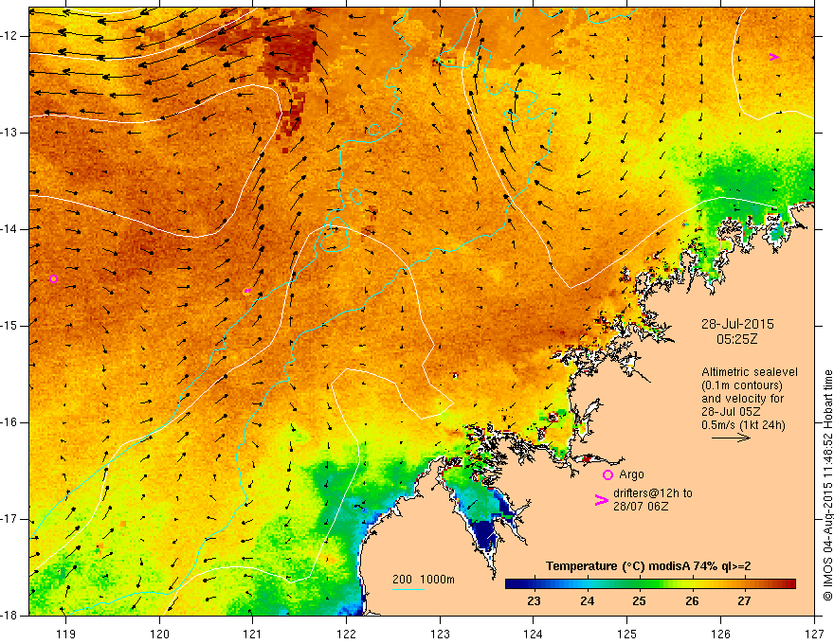Screen dimensions: 834x644
Task: Click longitude axis label 124
Action: click(534, 634)
